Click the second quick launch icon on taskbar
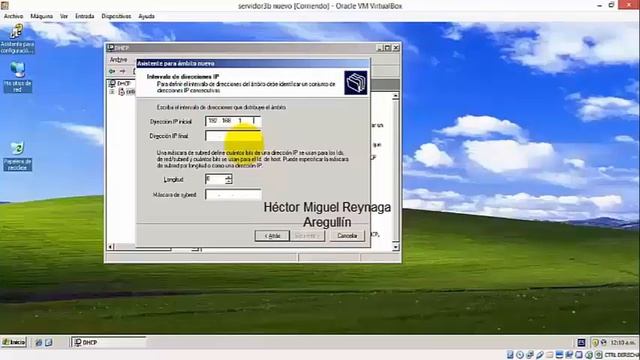The height and width of the screenshot is (360, 640). point(49,342)
